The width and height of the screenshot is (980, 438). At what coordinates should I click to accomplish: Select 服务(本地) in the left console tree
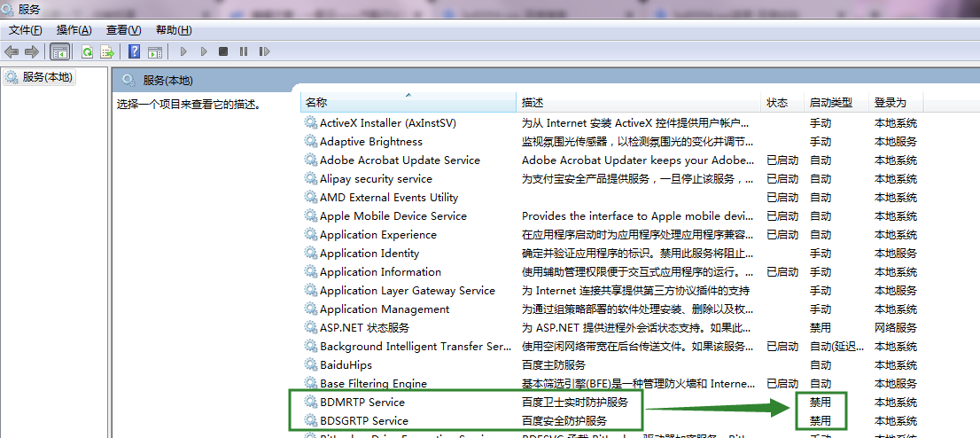pyautogui.click(x=39, y=77)
